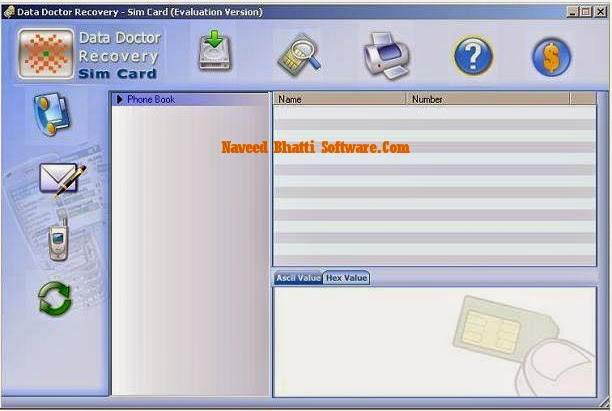
Task: Click the title bar application icon
Action: click(9, 12)
